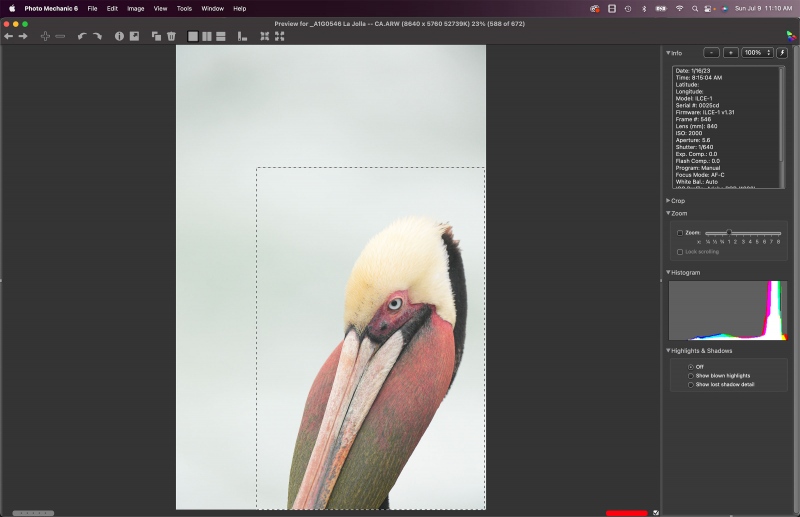Enable Lock scrolling checkbox
Screen dimensions: 800x517
pyautogui.click(x=680, y=252)
